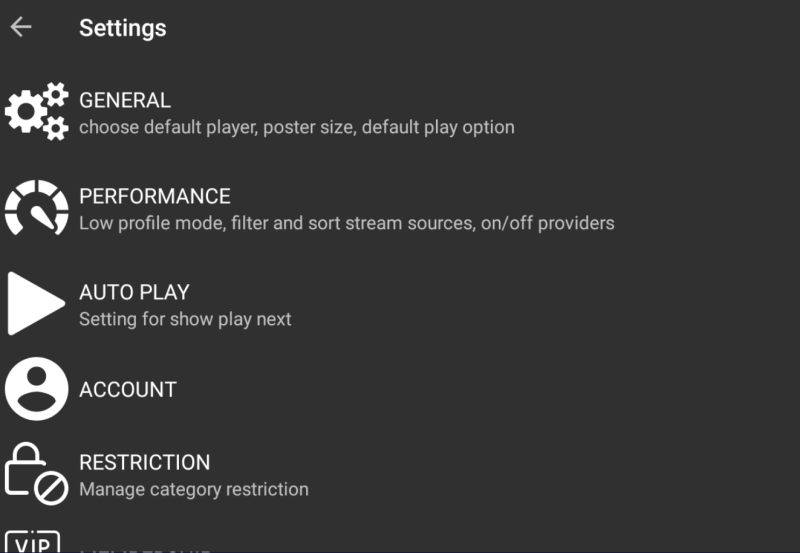The height and width of the screenshot is (553, 800).
Task: Click the Settings page title
Action: click(123, 28)
